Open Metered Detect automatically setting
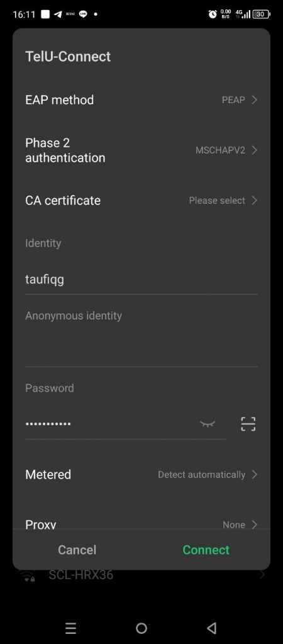 click(x=141, y=474)
